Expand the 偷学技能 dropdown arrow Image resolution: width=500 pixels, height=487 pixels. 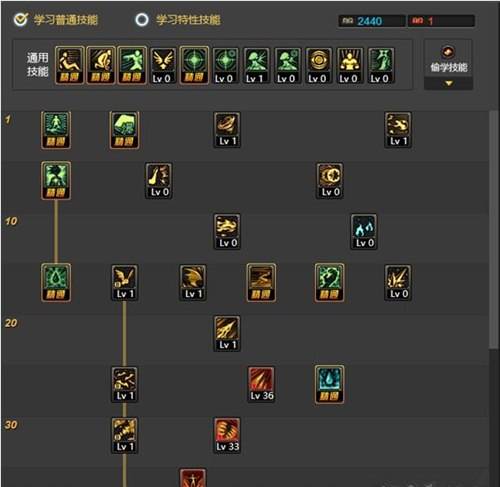[x=449, y=83]
